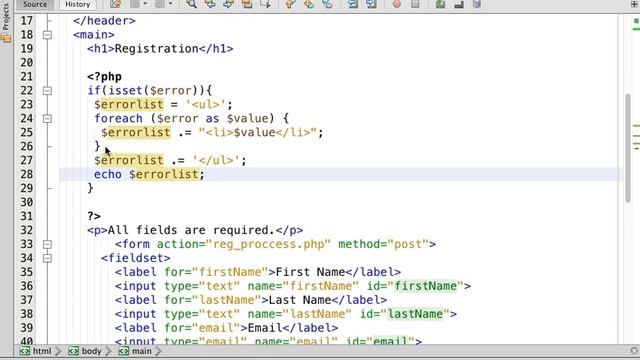The image size is (640, 360).
Task: Switch to the History view tab
Action: (78, 4)
